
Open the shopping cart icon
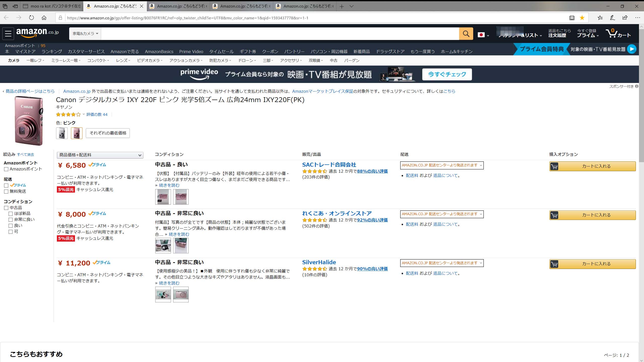(618, 33)
